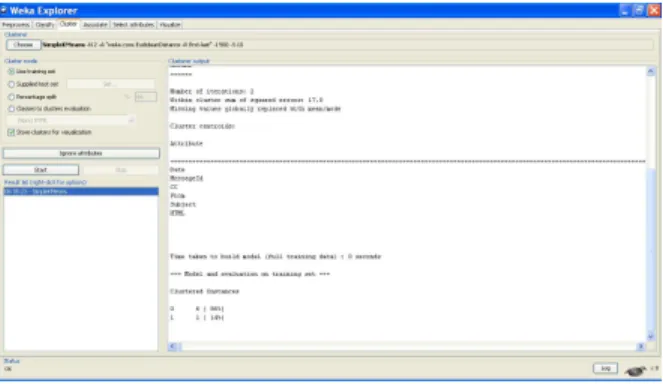663x384 pixels.
Task: Select Classes to clusters evaluation option
Action: (x=49, y=109)
